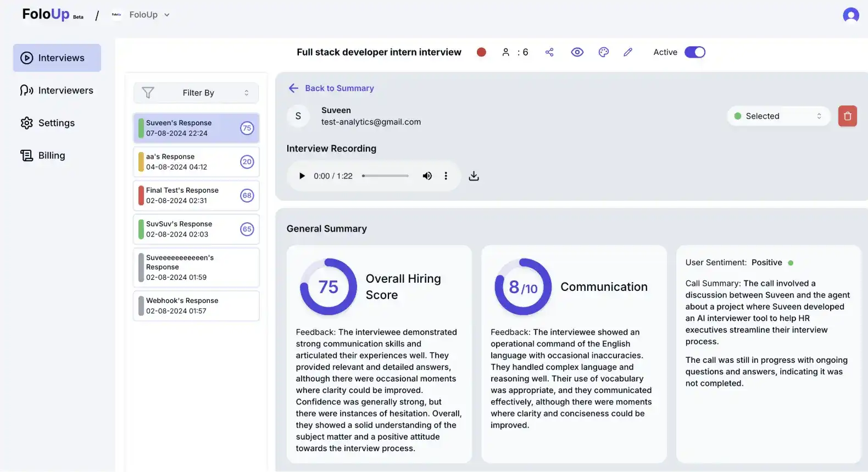This screenshot has height=472, width=868.
Task: Select SuvSuv's Response entry
Action: 196,229
